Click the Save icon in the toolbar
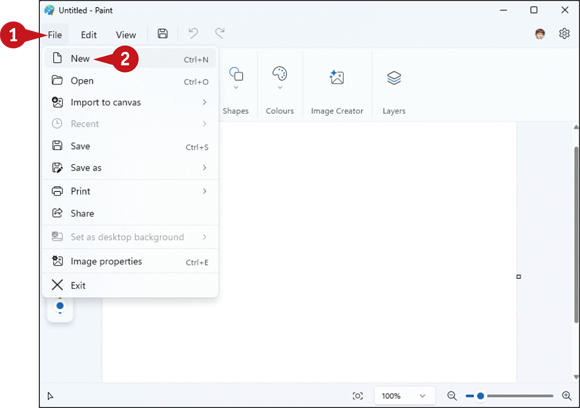580x408 pixels. point(163,34)
